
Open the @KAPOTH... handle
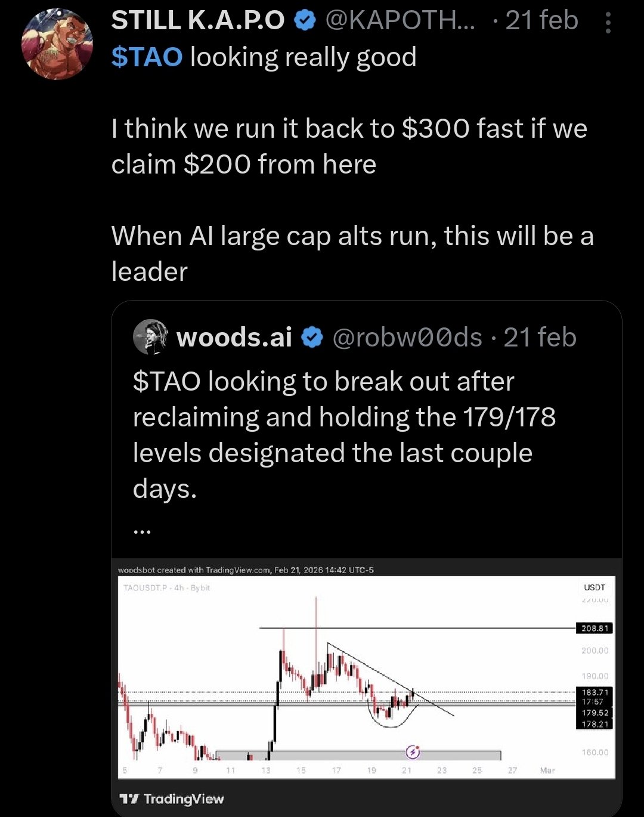pyautogui.click(x=400, y=21)
